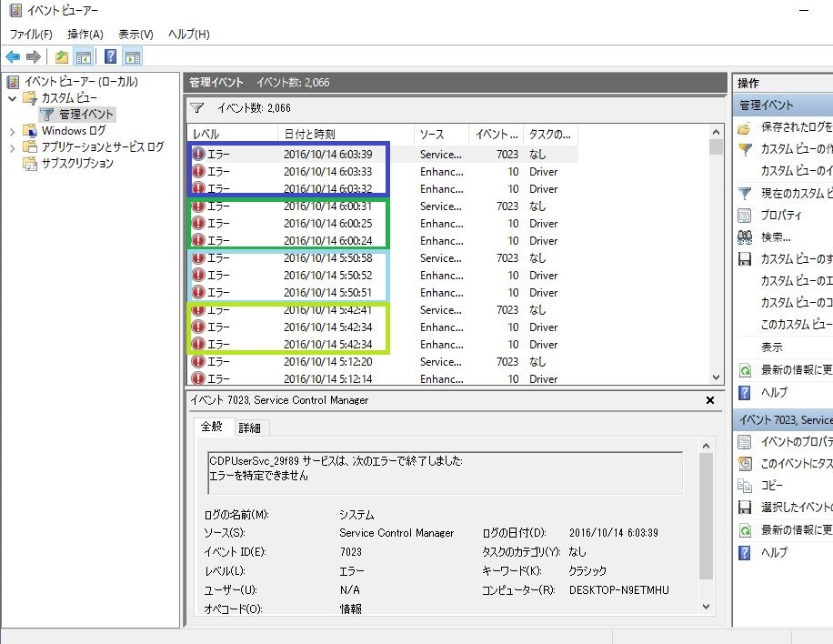Screen dimensions: 833x644
Task: Select the error event at 2016/10/14 6:00:31
Action: (383, 206)
